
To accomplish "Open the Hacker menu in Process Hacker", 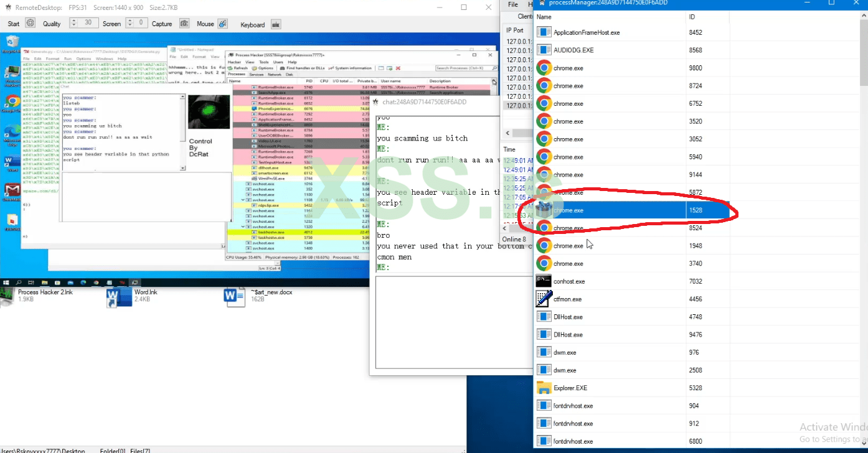I will 234,62.
